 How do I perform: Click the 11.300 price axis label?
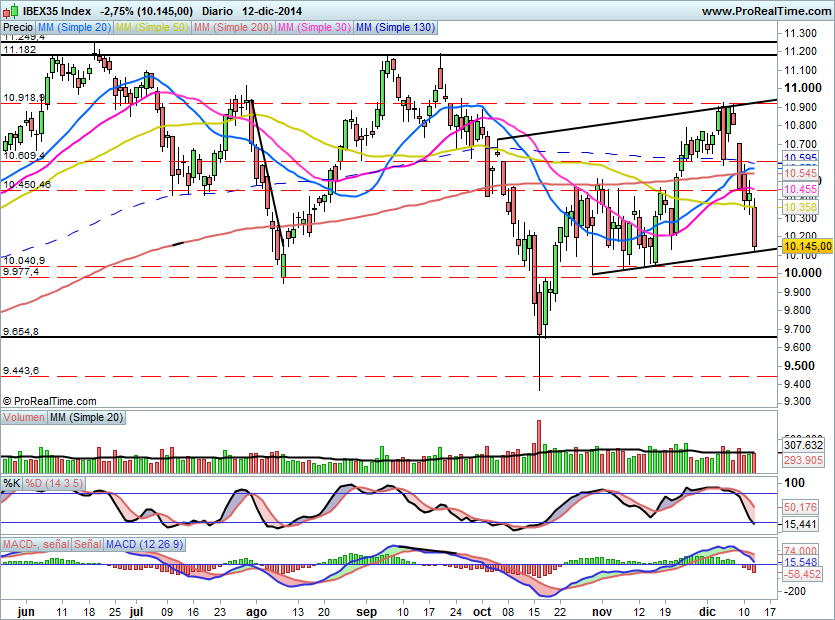coord(800,33)
